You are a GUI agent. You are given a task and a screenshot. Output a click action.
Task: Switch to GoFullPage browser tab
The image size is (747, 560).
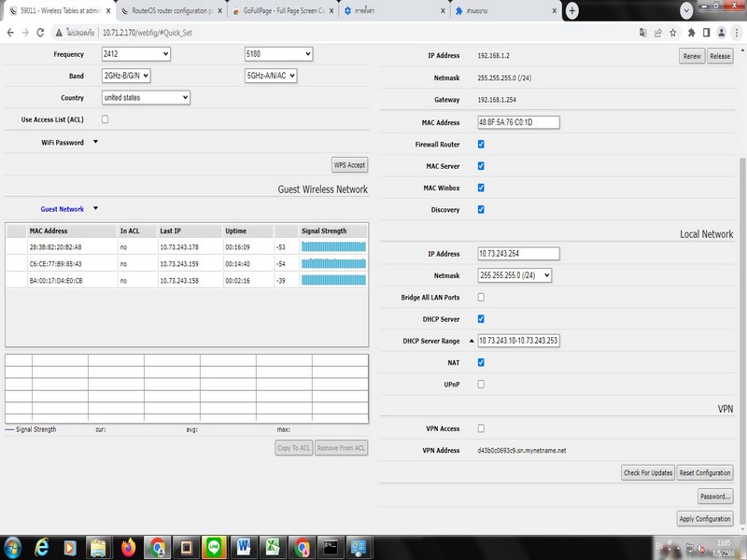coord(282,10)
